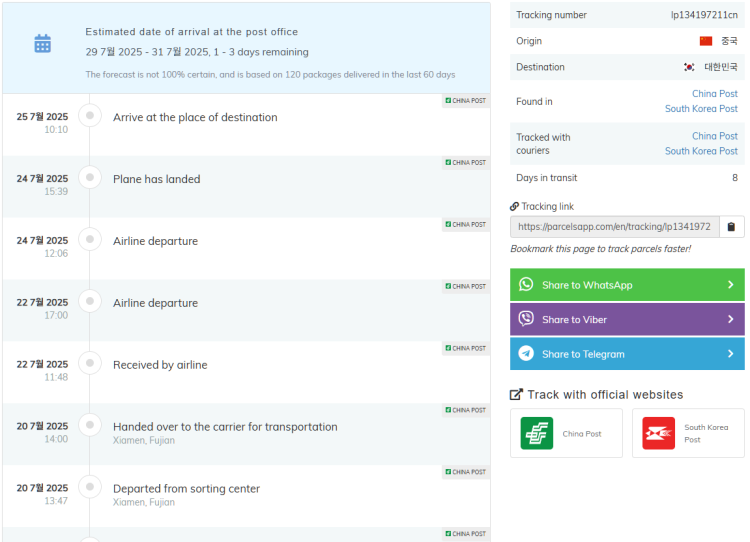This screenshot has height=542, width=750.
Task: Click China Post badge on 12:06 Airline departure row
Action: point(466,224)
